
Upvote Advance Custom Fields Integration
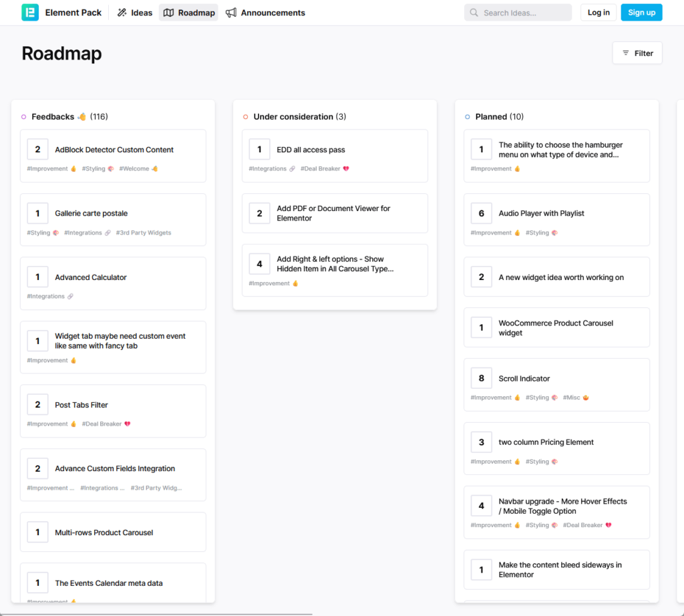(x=37, y=468)
